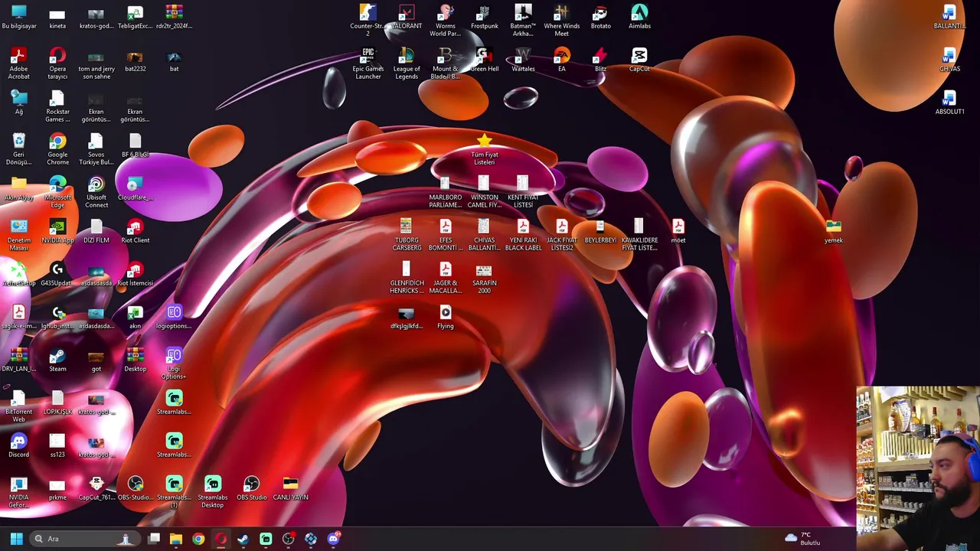Open Task View on the taskbar
This screenshot has height=551, width=980.
(x=154, y=539)
